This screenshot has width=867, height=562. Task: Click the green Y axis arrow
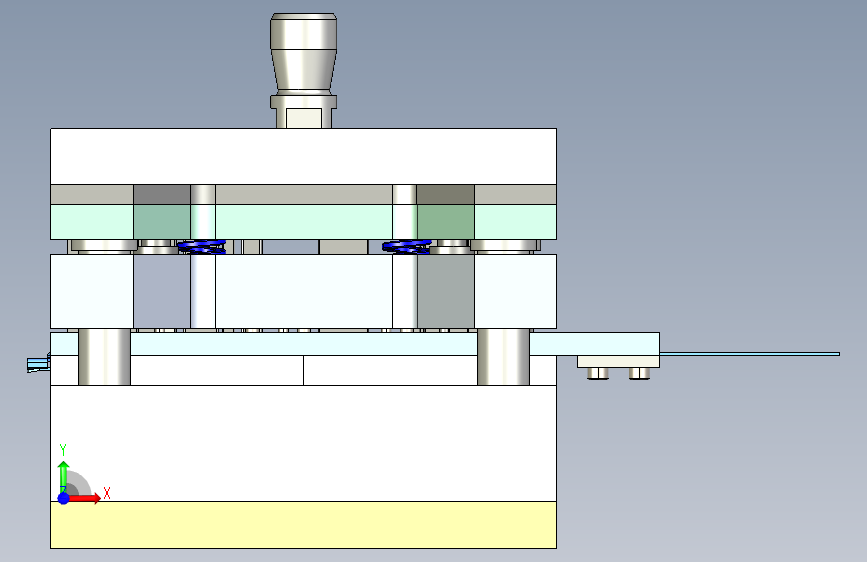point(63,476)
